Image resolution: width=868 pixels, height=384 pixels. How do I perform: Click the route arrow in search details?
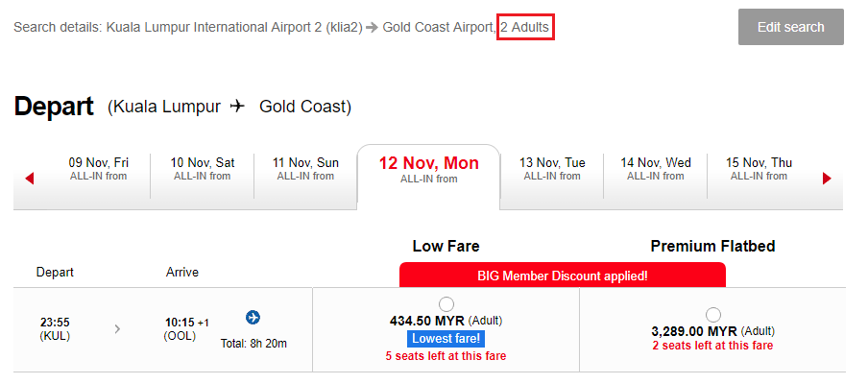click(x=373, y=28)
